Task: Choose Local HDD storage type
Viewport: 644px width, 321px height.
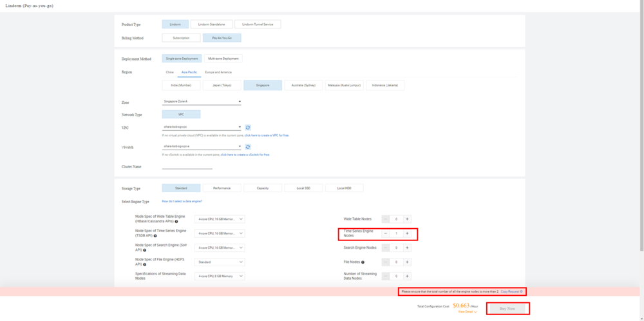Action: pos(344,188)
